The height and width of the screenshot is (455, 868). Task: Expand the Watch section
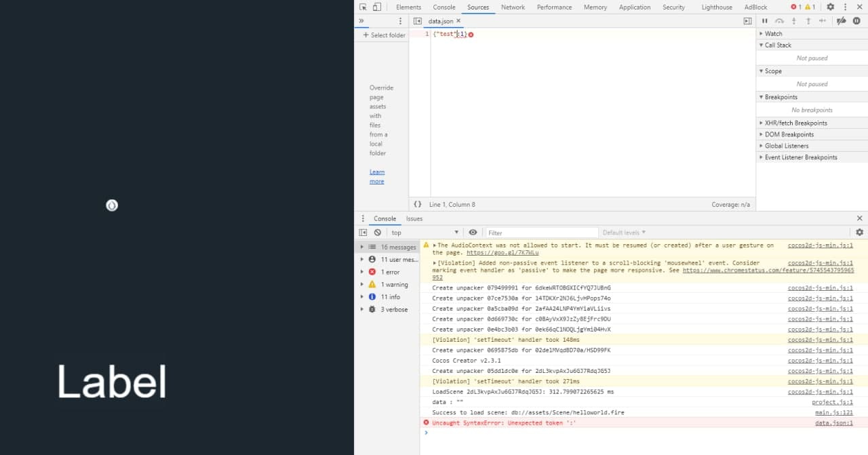pos(812,33)
